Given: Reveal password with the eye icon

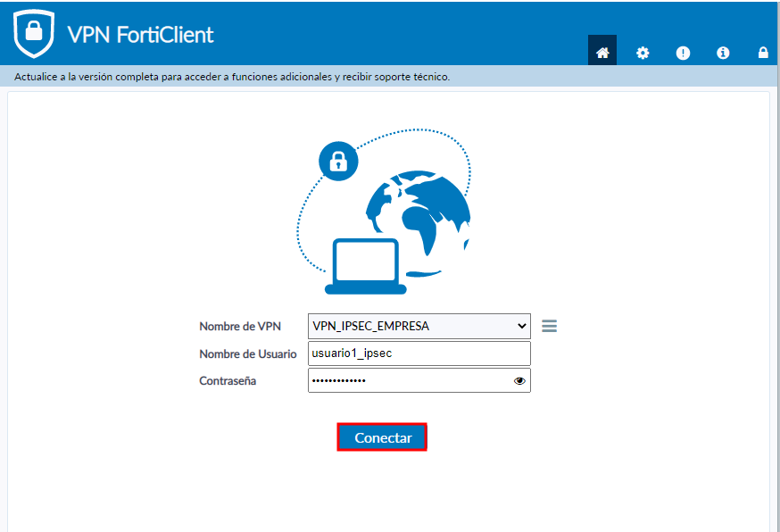Looking at the screenshot, I should click(x=519, y=381).
